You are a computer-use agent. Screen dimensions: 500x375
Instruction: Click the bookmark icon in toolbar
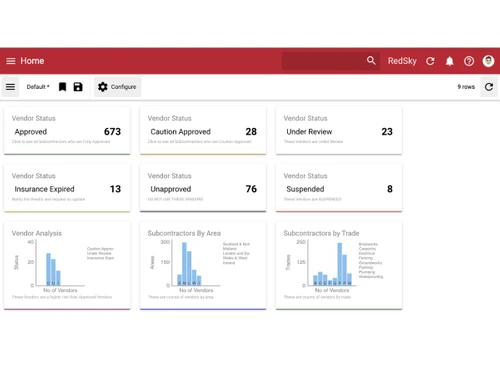click(x=62, y=87)
